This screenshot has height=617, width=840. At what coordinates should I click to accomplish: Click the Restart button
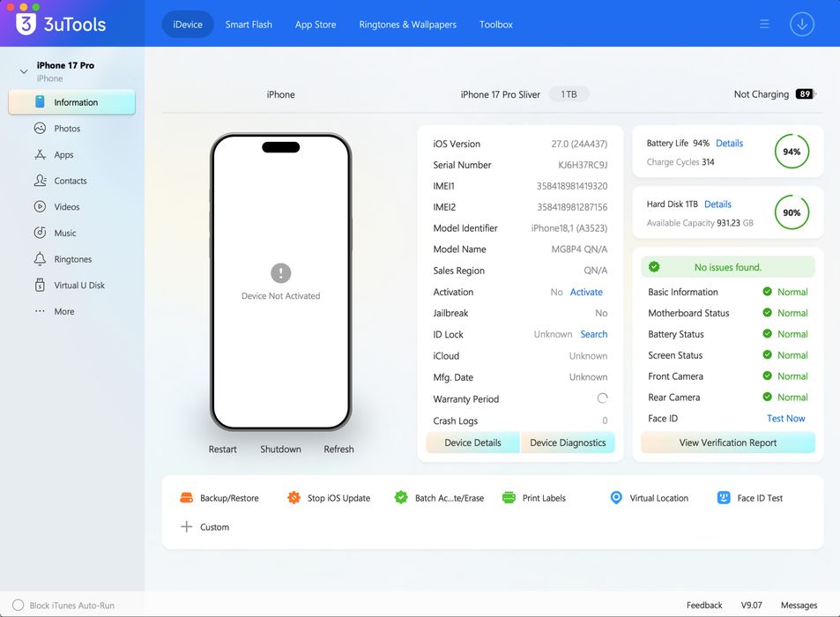(x=222, y=449)
